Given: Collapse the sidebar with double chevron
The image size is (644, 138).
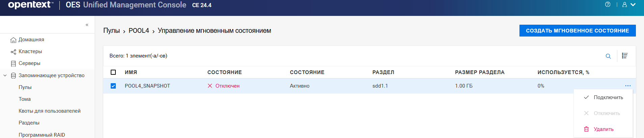Looking at the screenshot, I should click(x=87, y=25).
